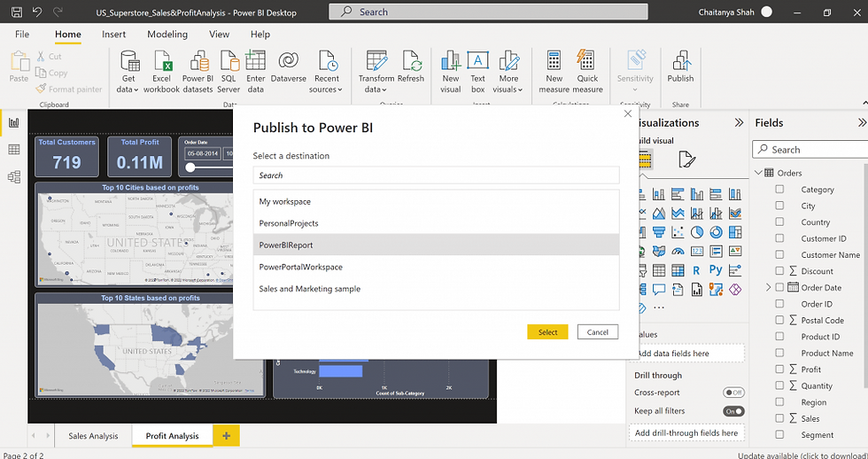Open Model view from left sidebar

pyautogui.click(x=14, y=176)
